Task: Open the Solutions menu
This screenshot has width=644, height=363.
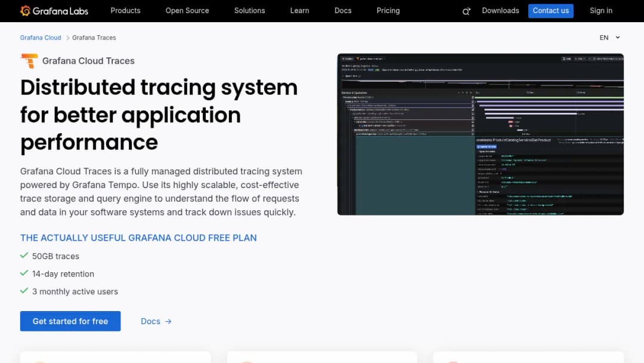Action: tap(249, 11)
